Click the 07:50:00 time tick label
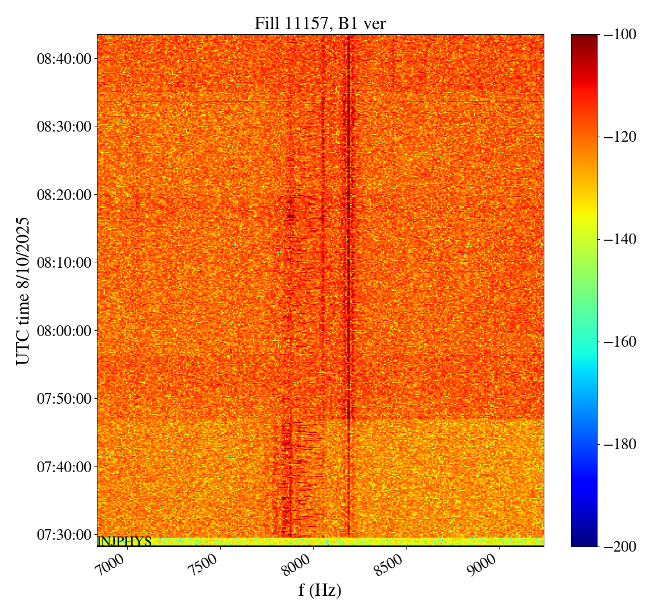This screenshot has width=672, height=616. (x=64, y=399)
